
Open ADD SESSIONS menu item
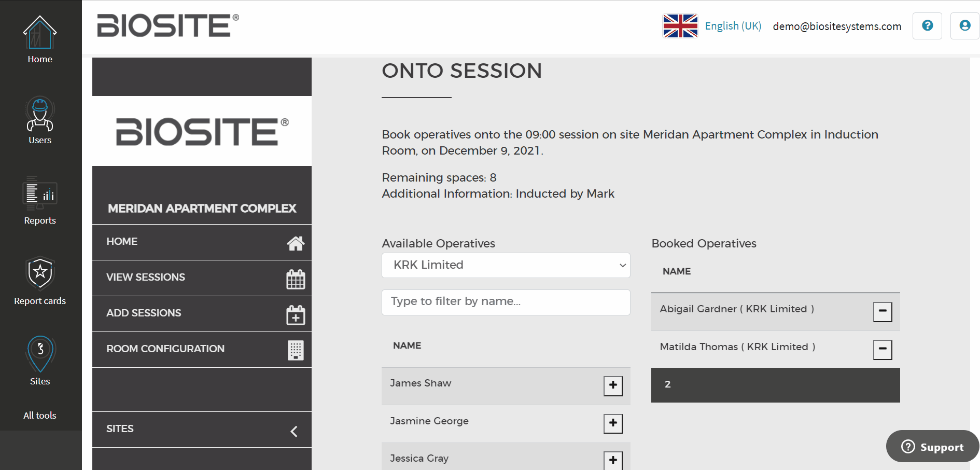[202, 313]
